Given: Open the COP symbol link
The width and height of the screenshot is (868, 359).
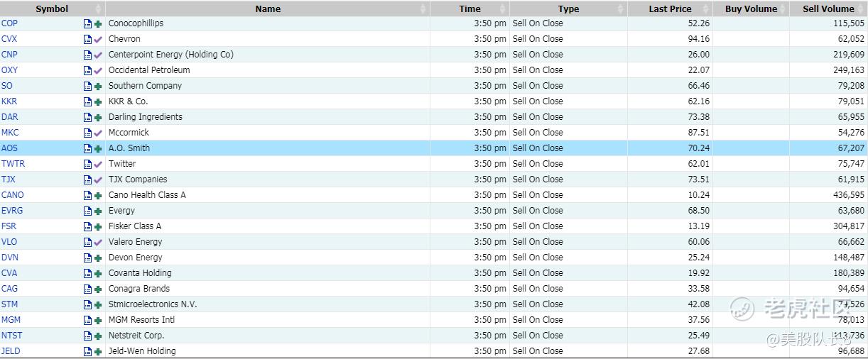Looking at the screenshot, I should [9, 23].
